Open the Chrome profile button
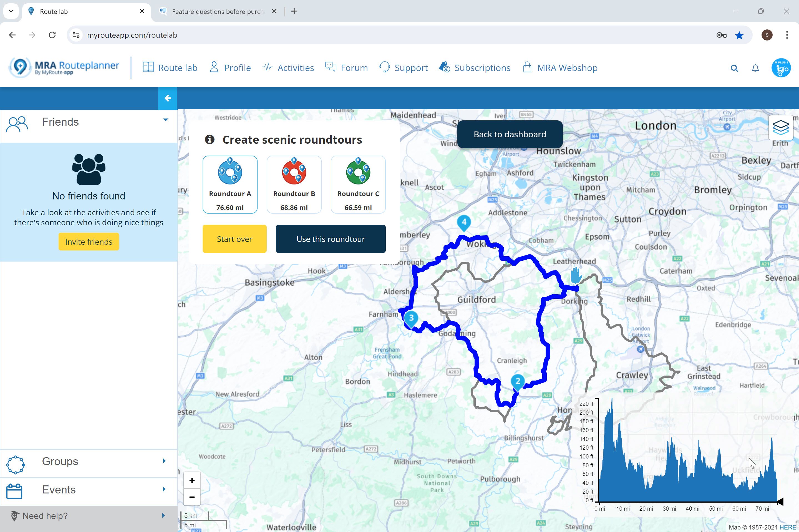Screen dimensions: 799x532 pyautogui.click(x=767, y=35)
